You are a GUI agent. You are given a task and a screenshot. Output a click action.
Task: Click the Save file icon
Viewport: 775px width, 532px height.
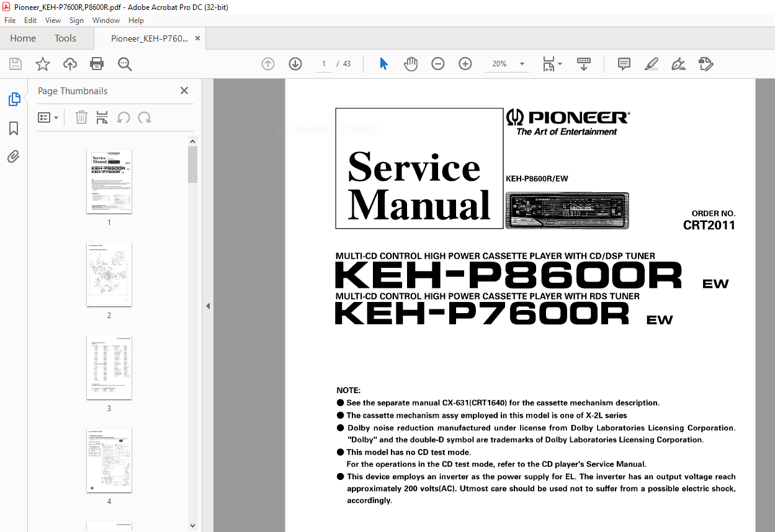coord(16,64)
